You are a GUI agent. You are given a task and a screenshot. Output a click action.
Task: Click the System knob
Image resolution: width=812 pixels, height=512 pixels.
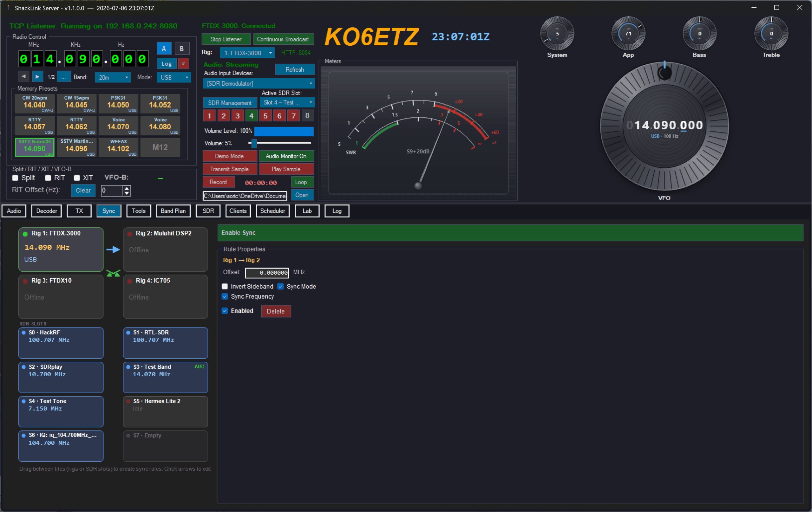557,33
